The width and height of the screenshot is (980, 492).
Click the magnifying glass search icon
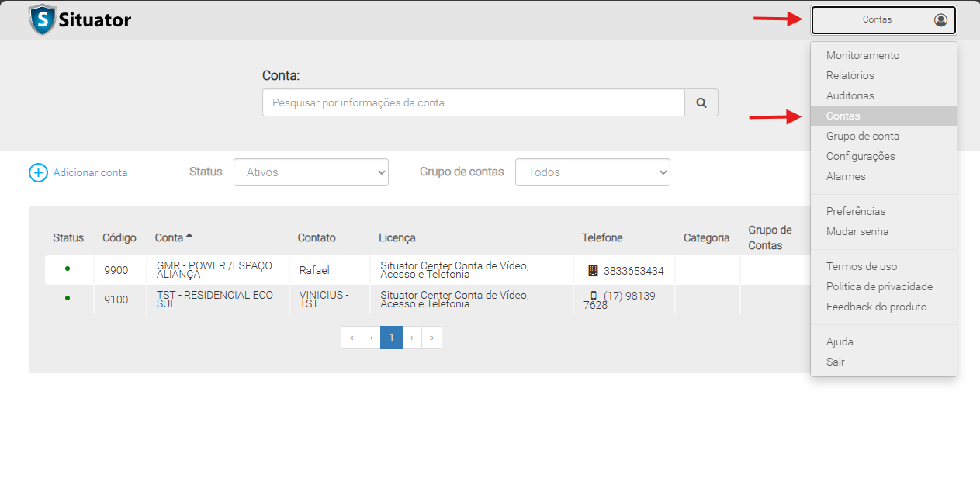point(701,102)
